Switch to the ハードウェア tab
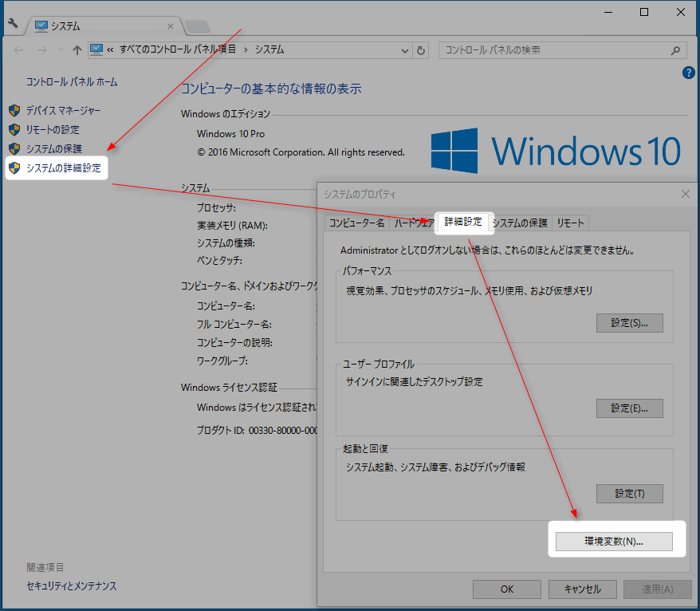 pyautogui.click(x=414, y=223)
